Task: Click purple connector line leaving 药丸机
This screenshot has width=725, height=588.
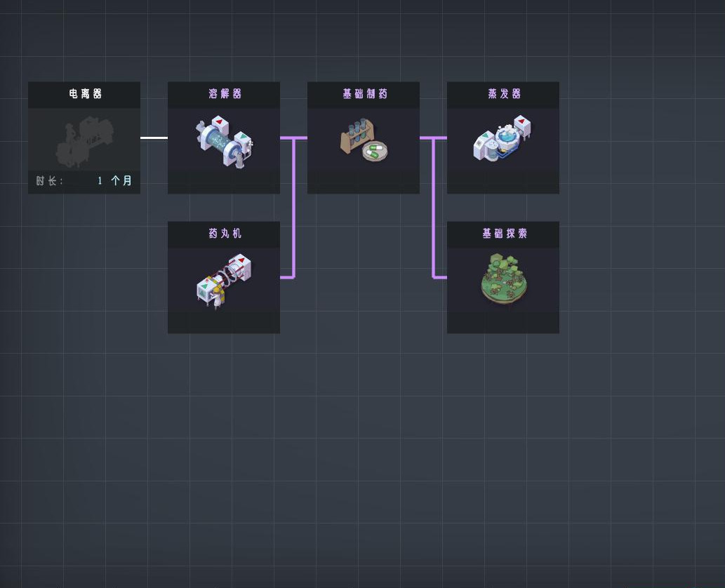Action: click(x=286, y=277)
